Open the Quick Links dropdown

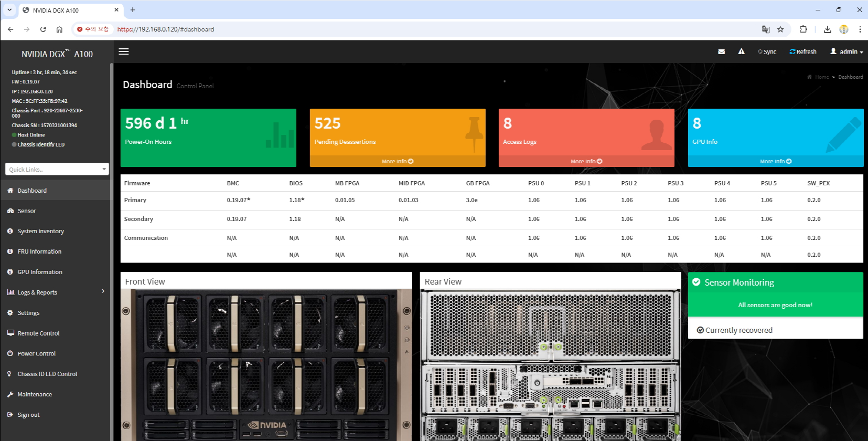(57, 169)
